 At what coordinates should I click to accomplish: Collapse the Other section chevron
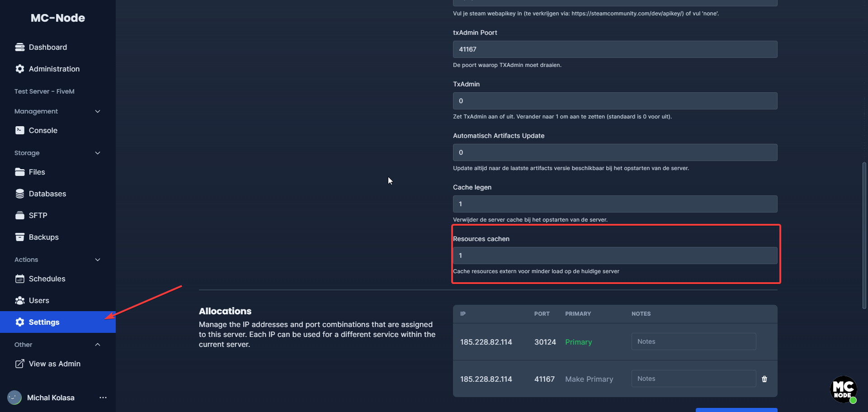[98, 345]
